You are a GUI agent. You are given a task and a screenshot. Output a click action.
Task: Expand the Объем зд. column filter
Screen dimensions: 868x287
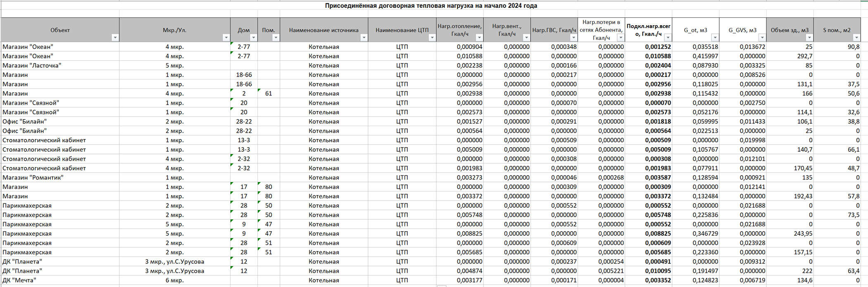pyautogui.click(x=809, y=38)
